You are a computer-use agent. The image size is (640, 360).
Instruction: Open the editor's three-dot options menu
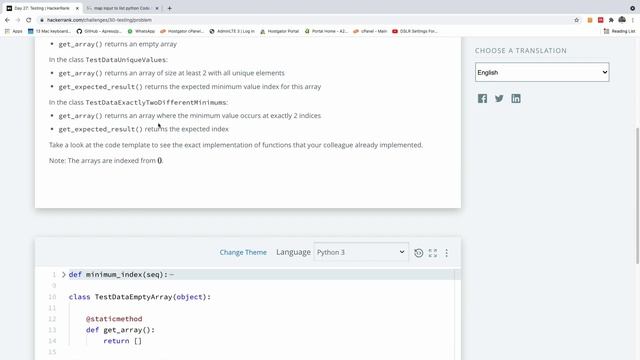447,253
